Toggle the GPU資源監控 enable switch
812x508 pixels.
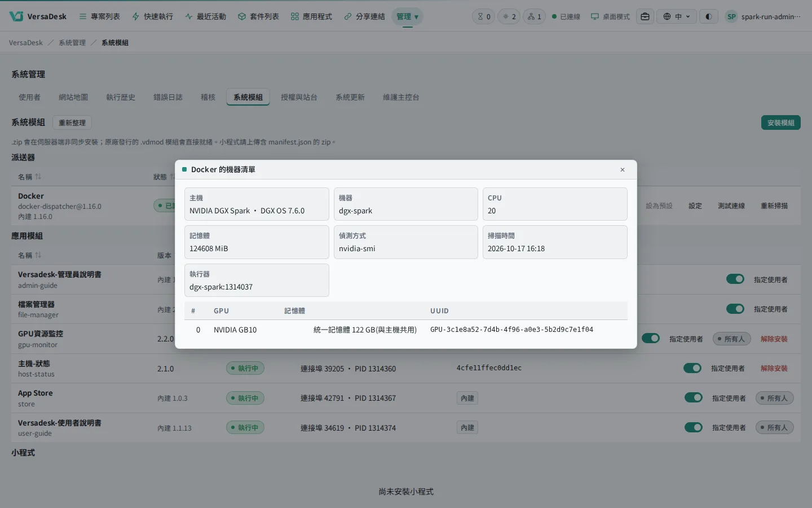click(651, 338)
